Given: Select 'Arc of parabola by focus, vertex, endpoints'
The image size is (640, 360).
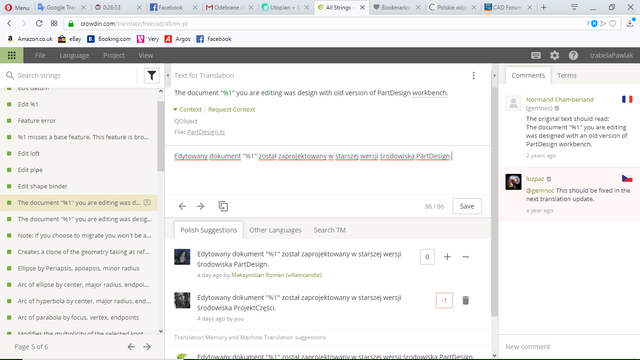Looking at the screenshot, I should [78, 318].
